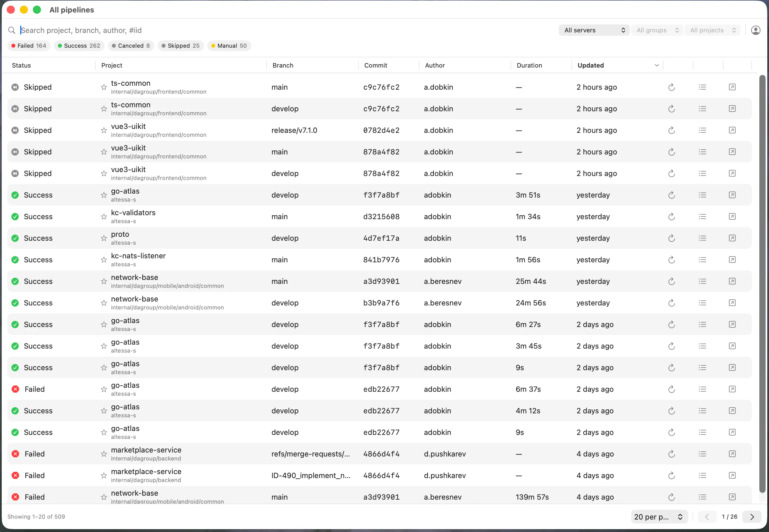This screenshot has width=769, height=532.
Task: Open vue3-uikit release/v7.1.0 pipeline in browser
Action: pyautogui.click(x=732, y=130)
